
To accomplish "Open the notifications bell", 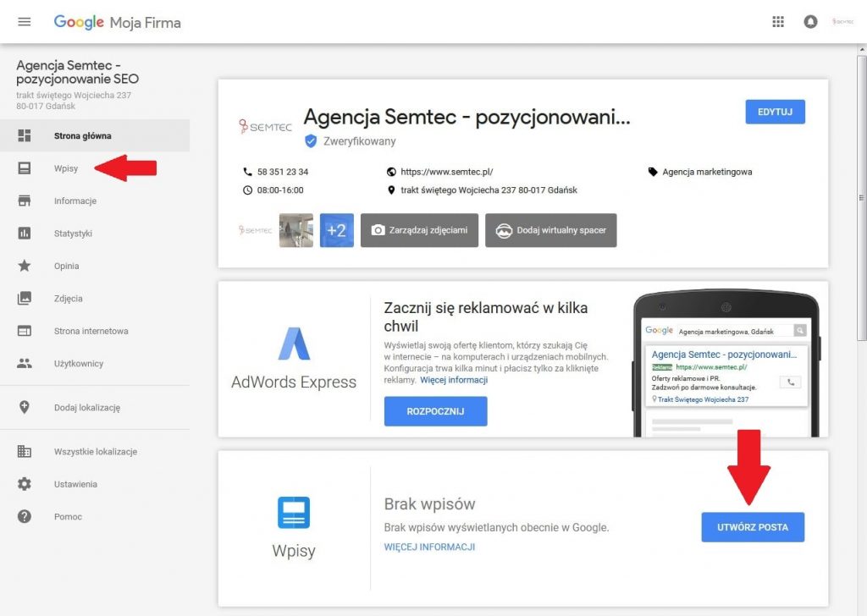I will point(810,22).
